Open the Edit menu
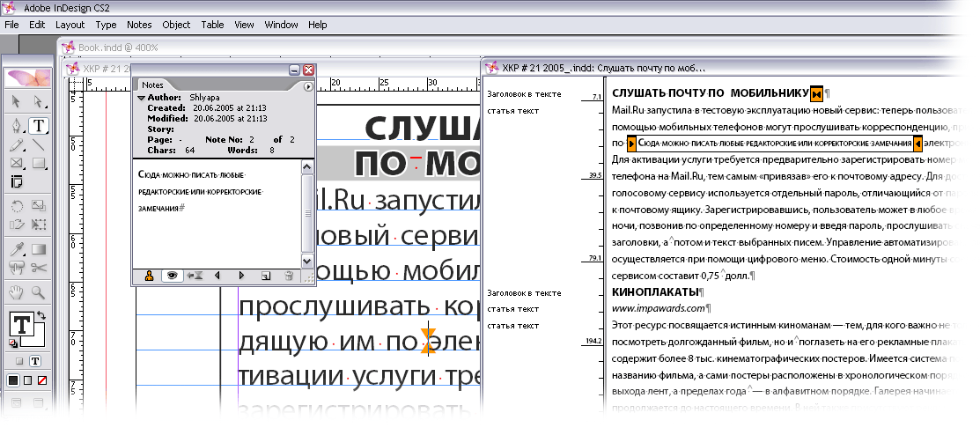 tap(37, 25)
